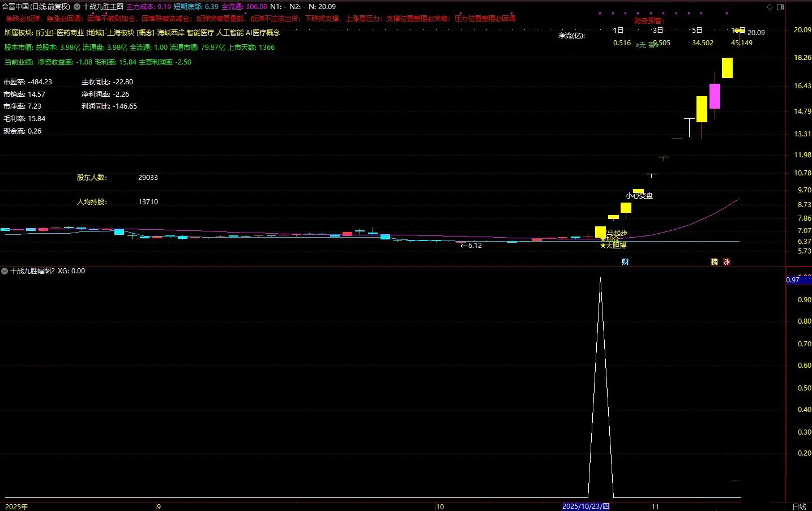This screenshot has height=511, width=812.
Task: Click the peak of the white XG signal spike
Action: (600, 278)
